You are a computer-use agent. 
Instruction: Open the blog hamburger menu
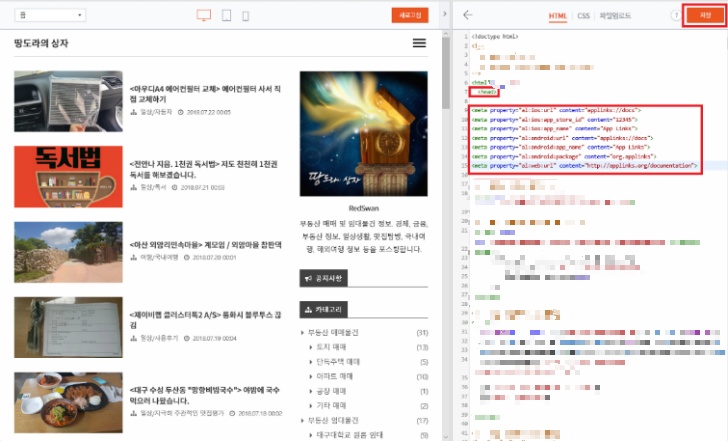tap(419, 43)
